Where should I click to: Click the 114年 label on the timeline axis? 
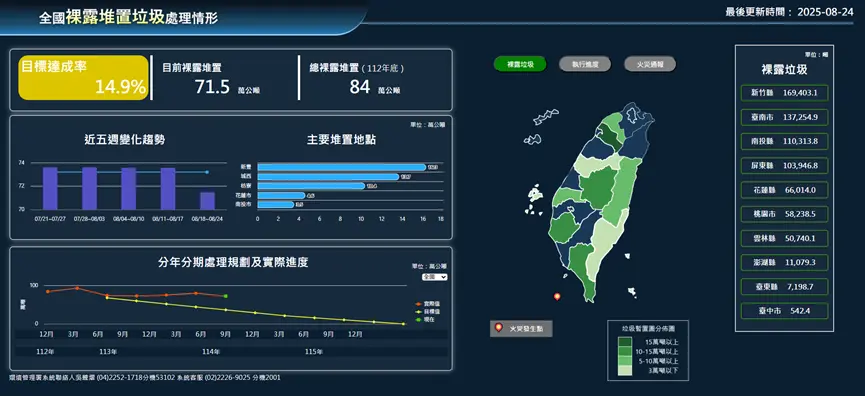211,351
